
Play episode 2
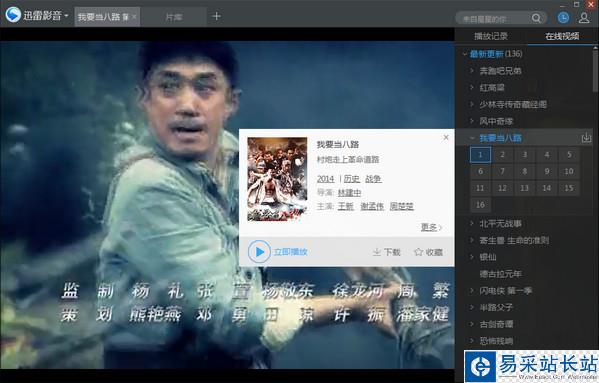502,155
